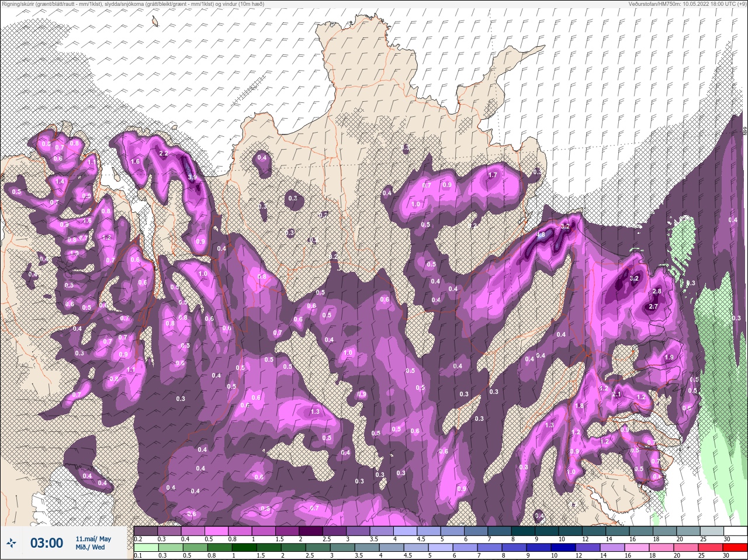Click the 2.8 value label in the east
The image size is (748, 560).
(x=656, y=291)
